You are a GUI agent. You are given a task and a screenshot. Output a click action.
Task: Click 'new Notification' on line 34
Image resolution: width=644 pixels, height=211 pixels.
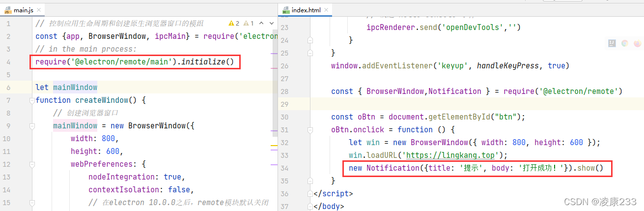[x=385, y=168]
